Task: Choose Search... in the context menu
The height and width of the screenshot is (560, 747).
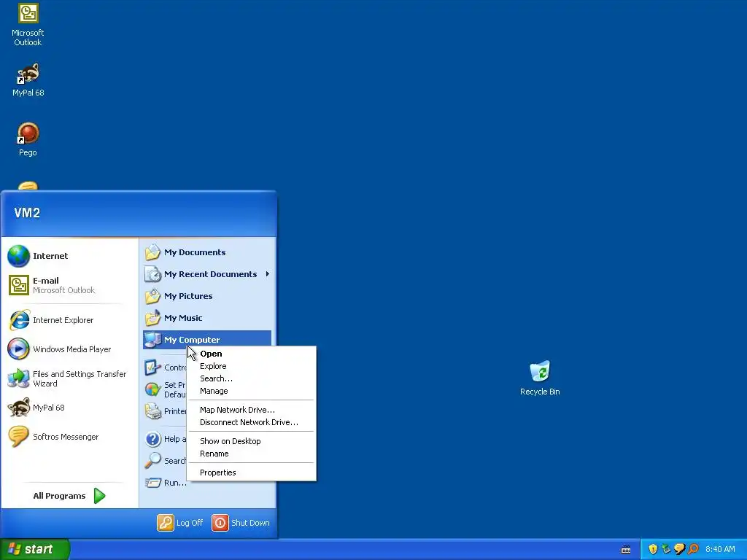Action: click(x=251, y=378)
